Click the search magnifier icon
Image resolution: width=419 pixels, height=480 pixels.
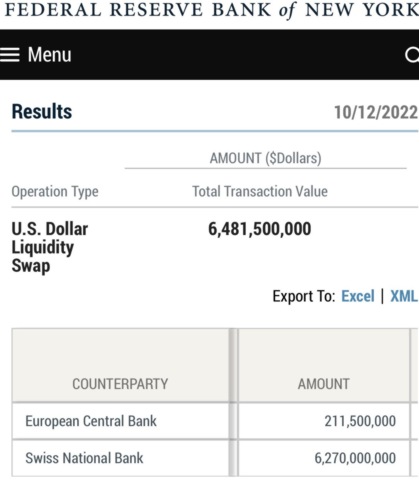click(x=412, y=55)
